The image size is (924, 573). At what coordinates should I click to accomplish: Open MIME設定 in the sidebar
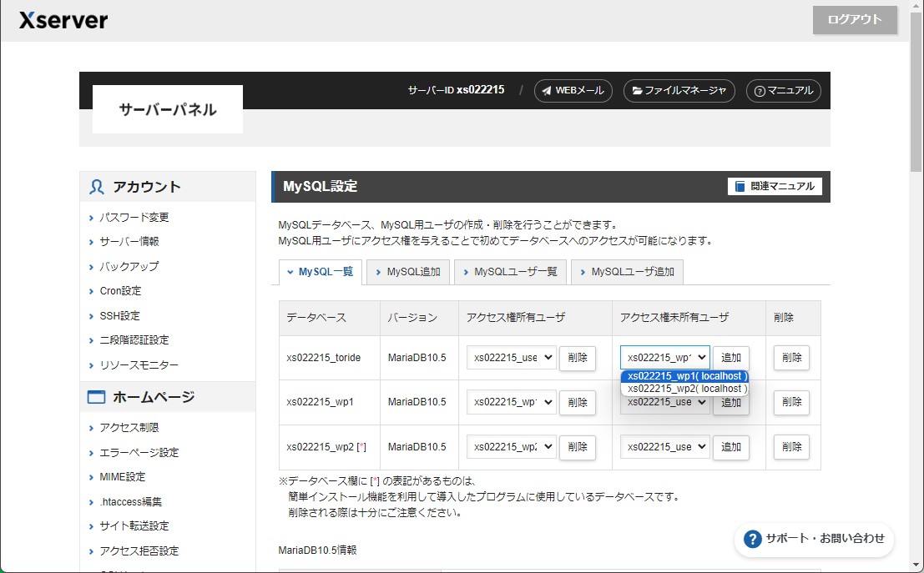tap(123, 477)
